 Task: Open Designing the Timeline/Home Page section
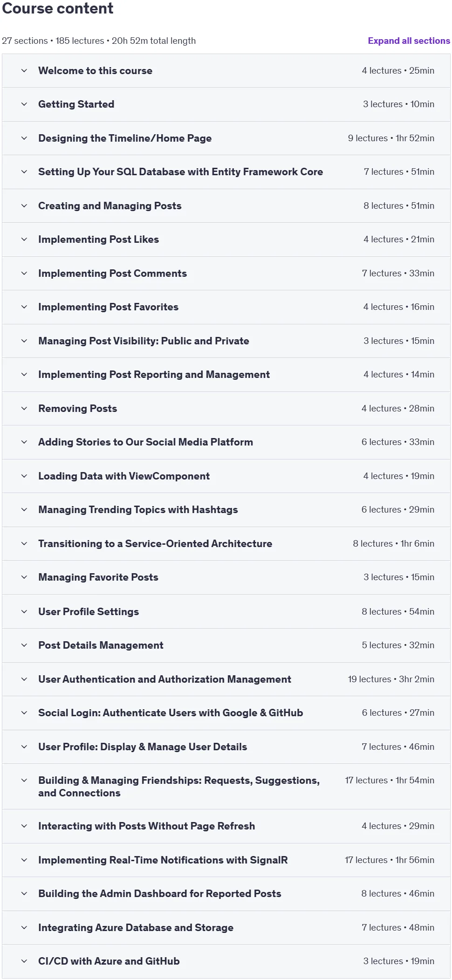(226, 138)
